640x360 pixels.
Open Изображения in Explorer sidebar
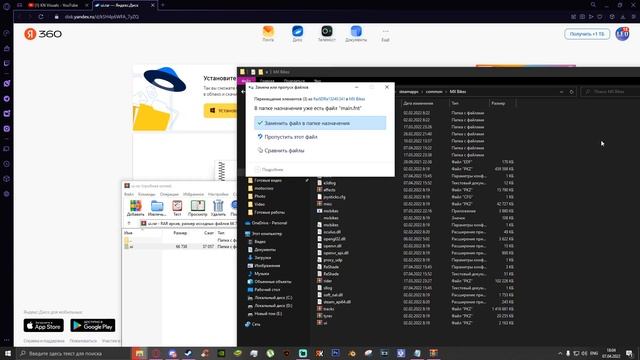tap(264, 266)
